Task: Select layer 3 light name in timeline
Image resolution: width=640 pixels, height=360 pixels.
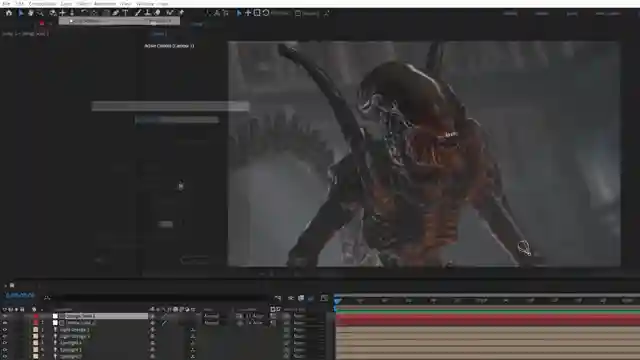Action: coord(74,330)
